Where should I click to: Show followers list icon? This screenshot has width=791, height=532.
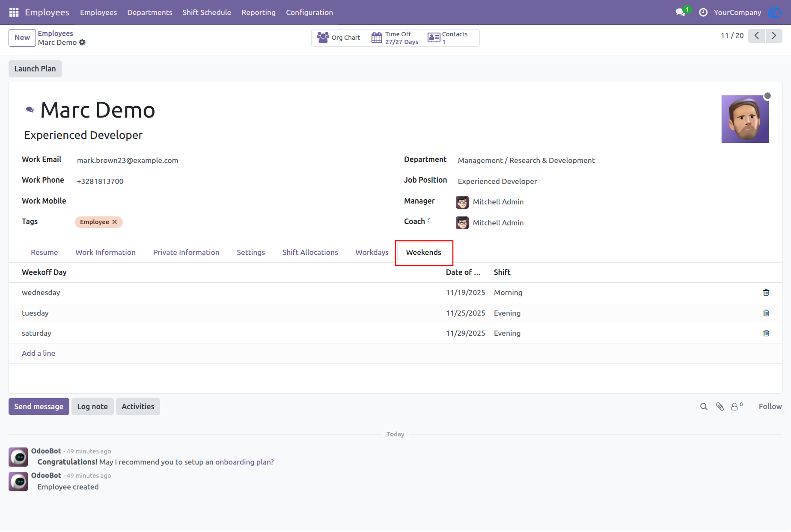(737, 407)
